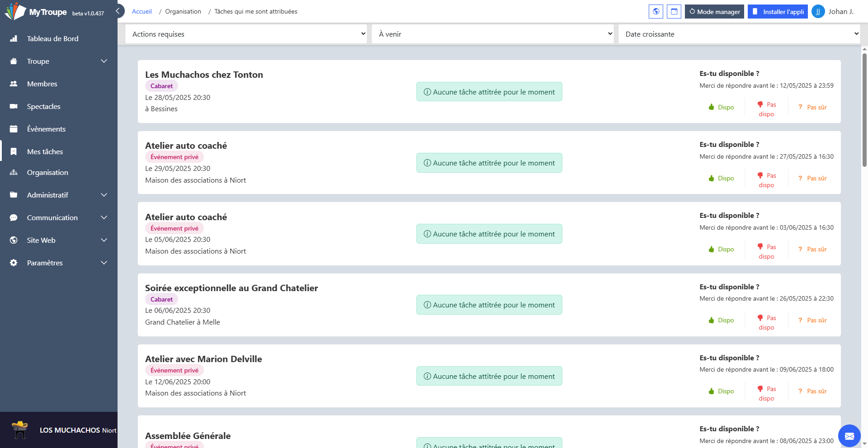The image size is (868, 448).
Task: Mark Dispo for Atelier auto coaché 29/05/2025
Action: point(722,178)
